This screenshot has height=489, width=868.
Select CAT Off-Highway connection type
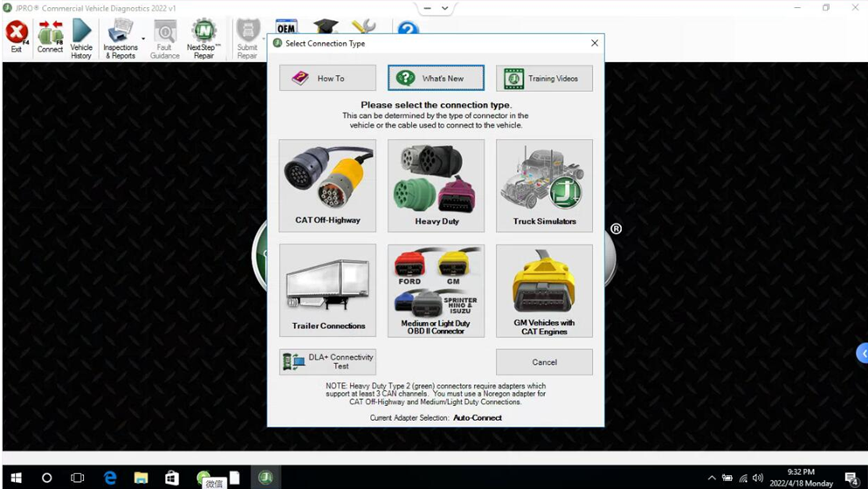[327, 185]
